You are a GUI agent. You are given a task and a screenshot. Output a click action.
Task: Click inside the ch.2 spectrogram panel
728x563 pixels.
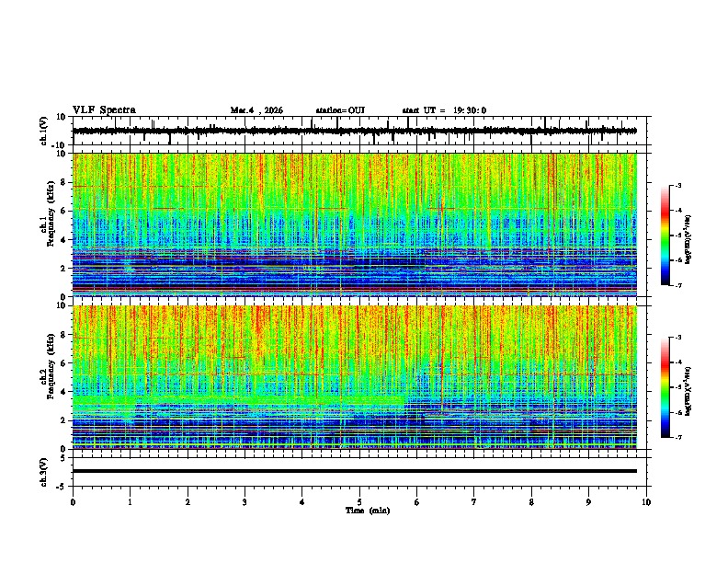coord(354,377)
